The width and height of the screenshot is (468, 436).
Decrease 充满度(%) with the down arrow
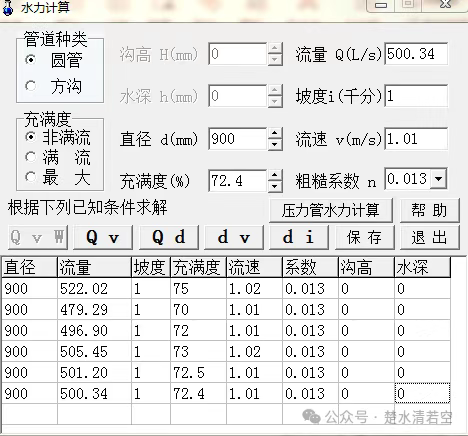[275, 186]
